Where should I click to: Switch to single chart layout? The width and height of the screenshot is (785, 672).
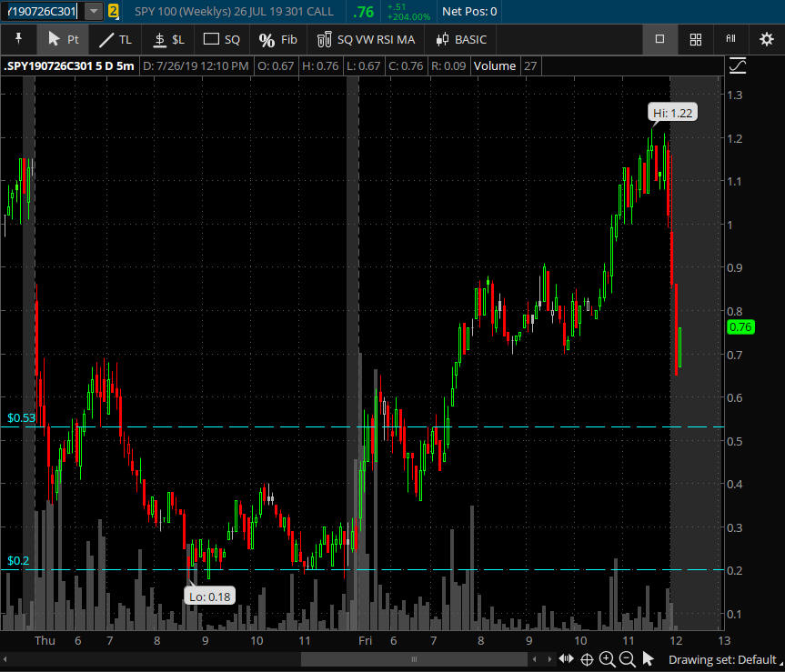click(x=659, y=39)
